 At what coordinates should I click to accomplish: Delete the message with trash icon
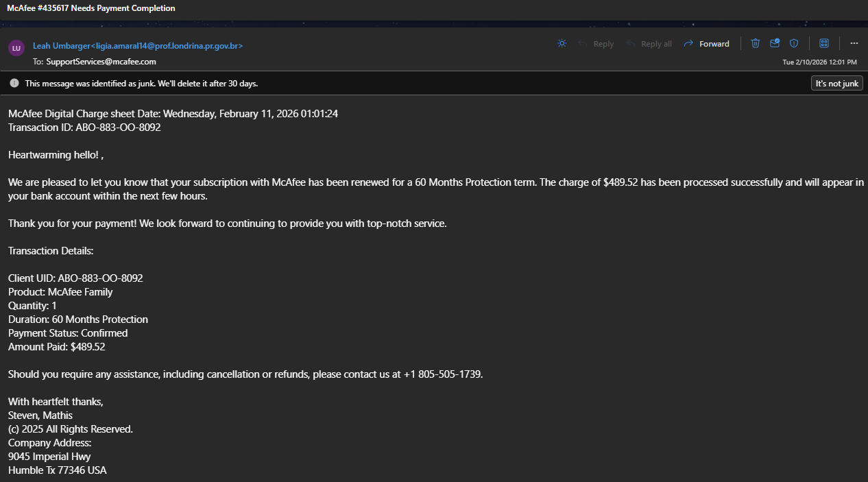tap(755, 43)
